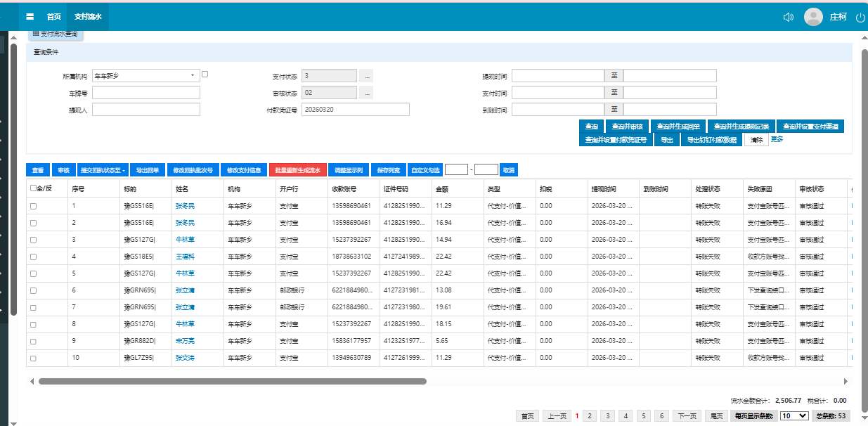Click the user avatar icon
Image resolution: width=868 pixels, height=426 pixels.
[x=813, y=17]
